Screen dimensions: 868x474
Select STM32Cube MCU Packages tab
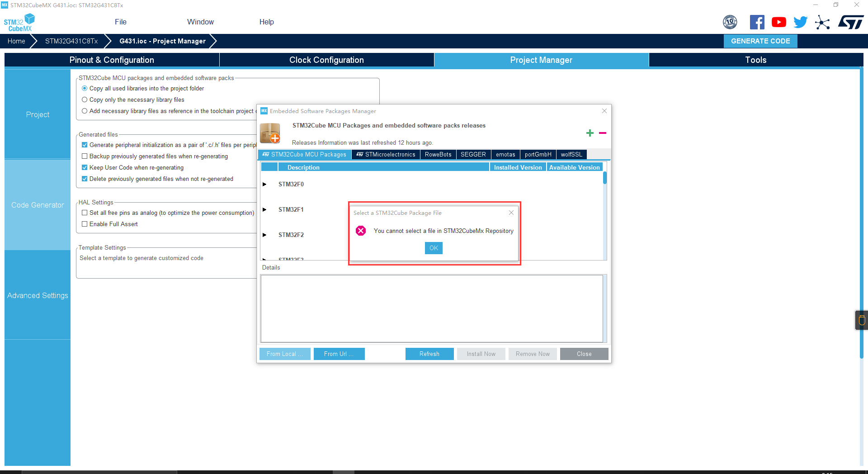click(x=304, y=154)
